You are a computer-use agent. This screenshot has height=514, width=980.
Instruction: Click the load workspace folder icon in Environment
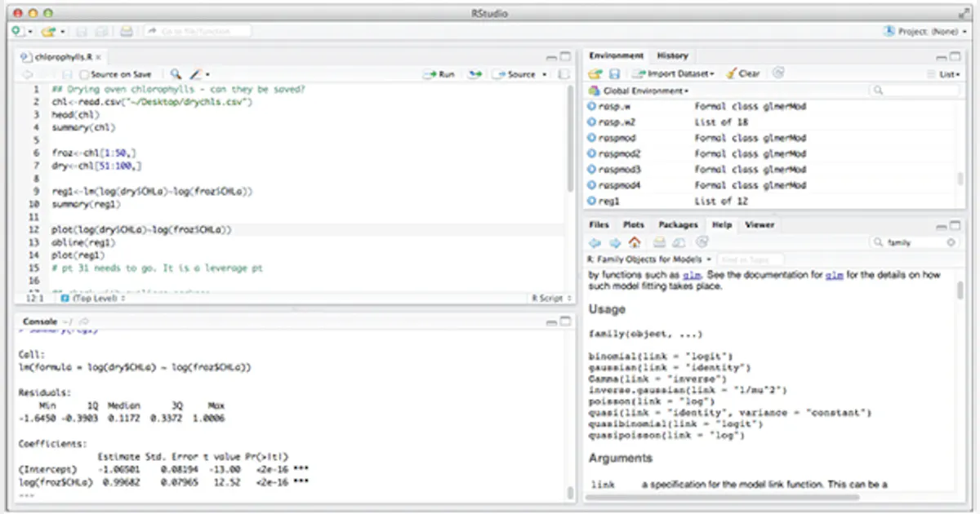coord(595,73)
